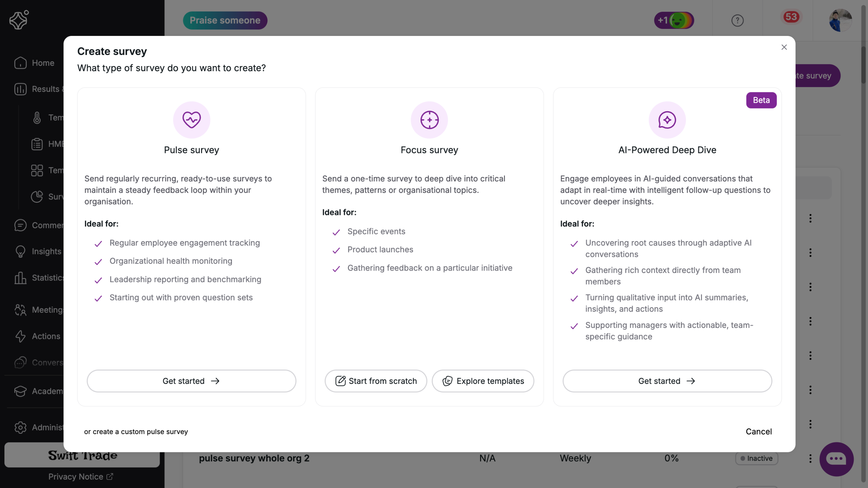Open notifications badge showing 53

(791, 17)
